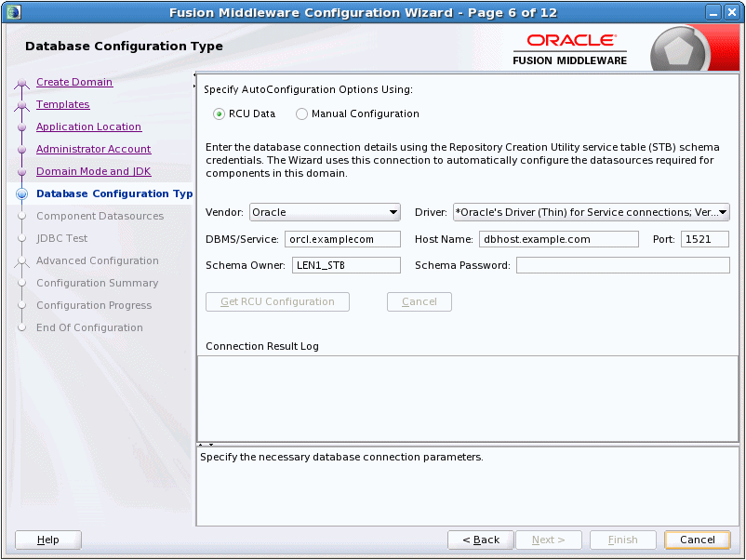Screen dimensions: 746x560
Task: Click the Advanced Configuration step
Action: pos(98,260)
